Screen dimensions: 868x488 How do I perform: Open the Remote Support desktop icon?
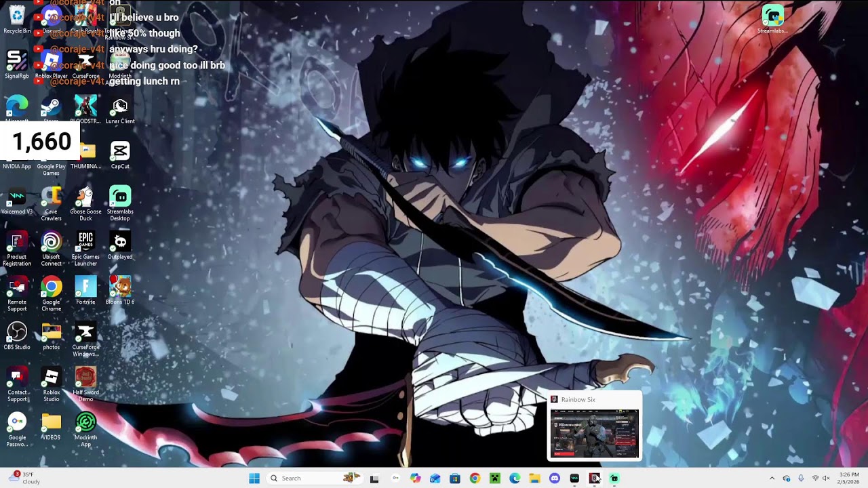pyautogui.click(x=17, y=295)
